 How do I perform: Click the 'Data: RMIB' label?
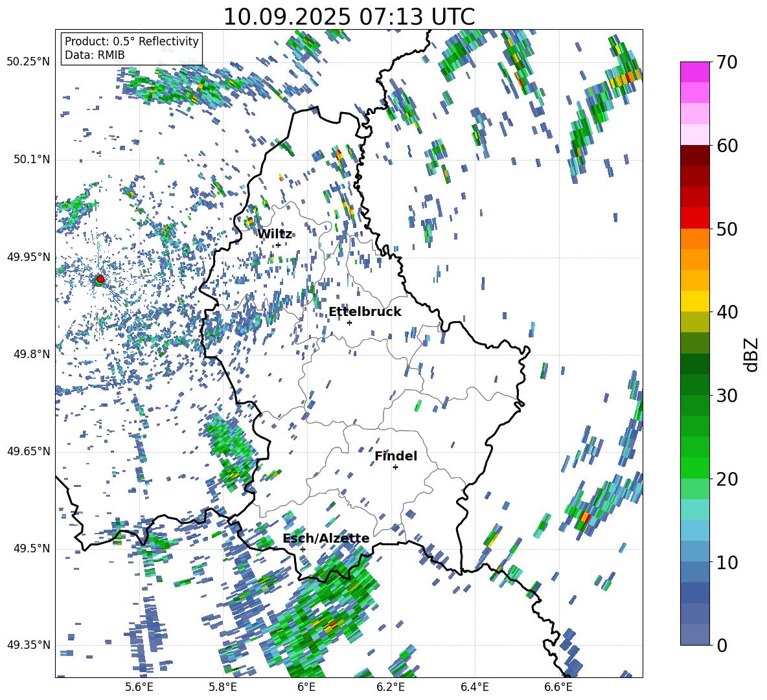[x=95, y=55]
